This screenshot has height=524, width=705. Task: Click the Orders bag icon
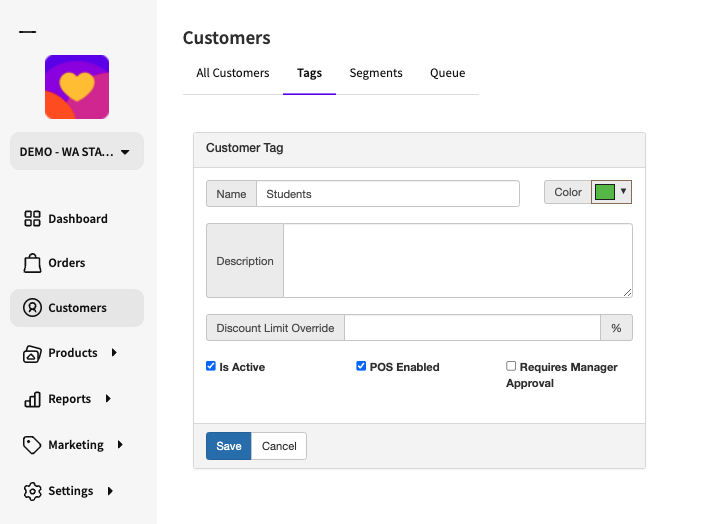coord(32,263)
